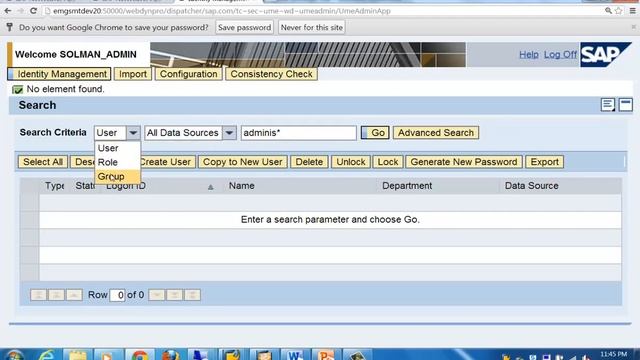This screenshot has width=640, height=360.
Task: Open the Search panel options icon
Action: (x=608, y=105)
